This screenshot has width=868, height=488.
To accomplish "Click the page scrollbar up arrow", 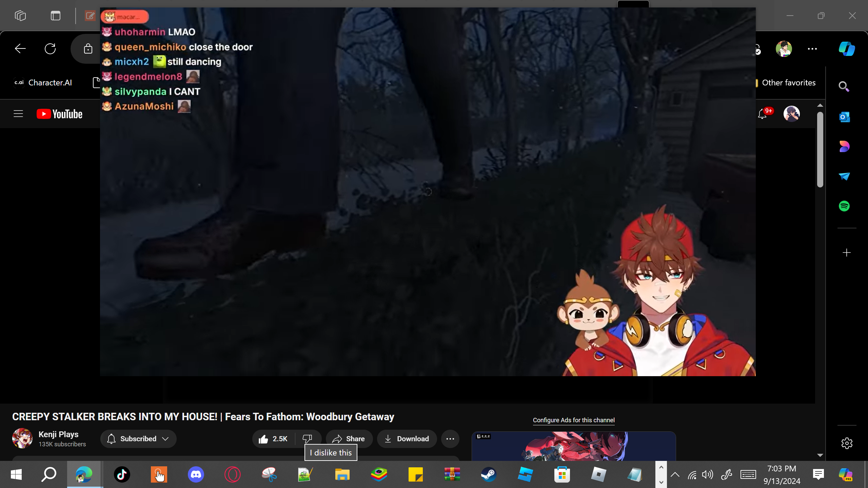I will tap(820, 105).
